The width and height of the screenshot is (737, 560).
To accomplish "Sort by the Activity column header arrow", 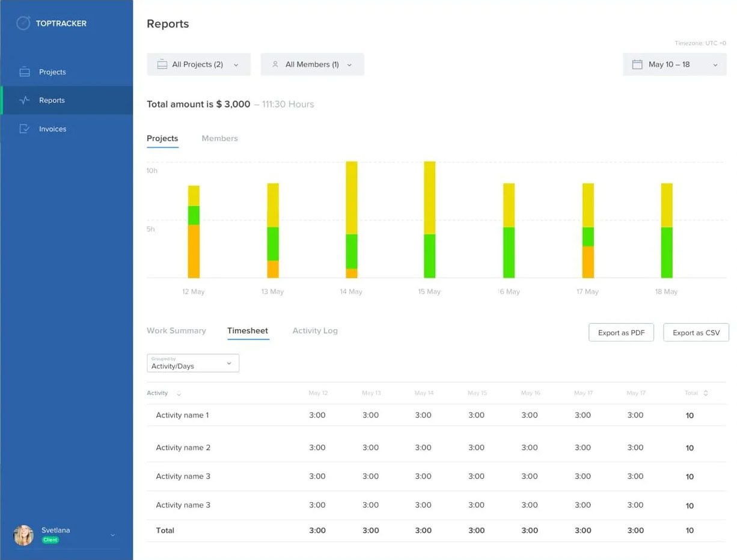I will click(179, 394).
